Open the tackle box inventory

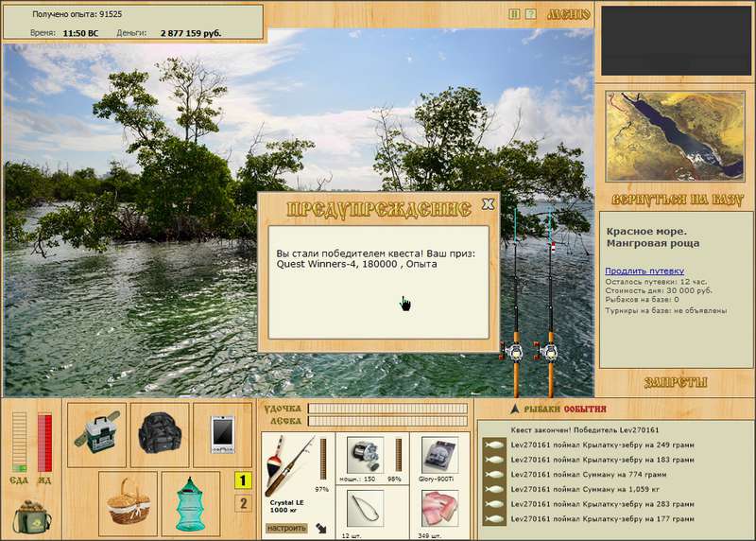pyautogui.click(x=97, y=435)
